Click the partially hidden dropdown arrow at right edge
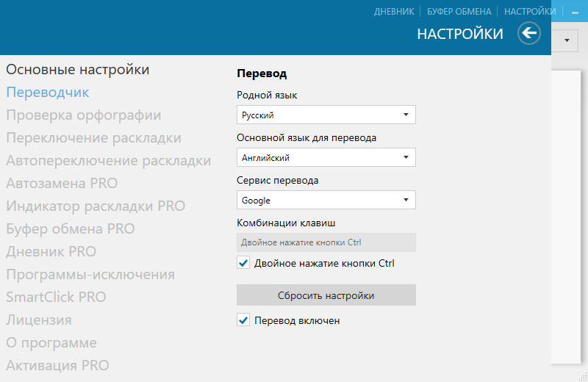This screenshot has width=588, height=382. pyautogui.click(x=568, y=41)
